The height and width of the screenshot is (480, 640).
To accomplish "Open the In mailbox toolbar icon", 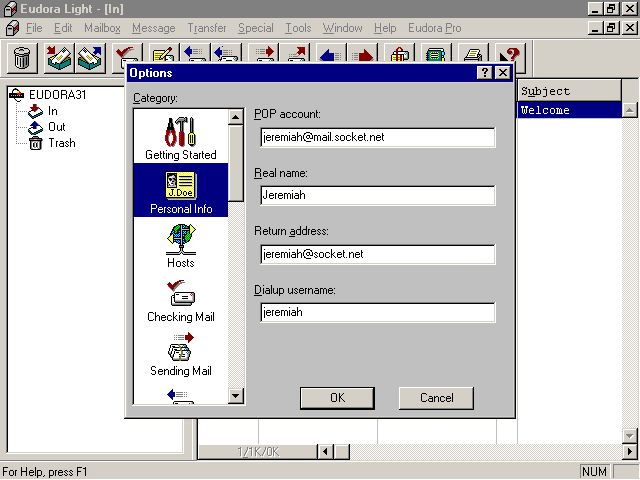I will (x=59, y=58).
